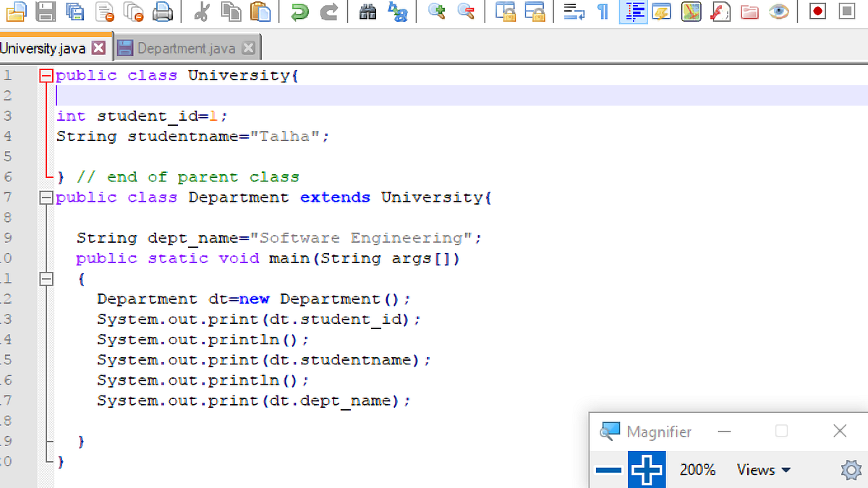Close the current document via toolbar icon
Image resolution: width=868 pixels, height=488 pixels.
[x=104, y=11]
